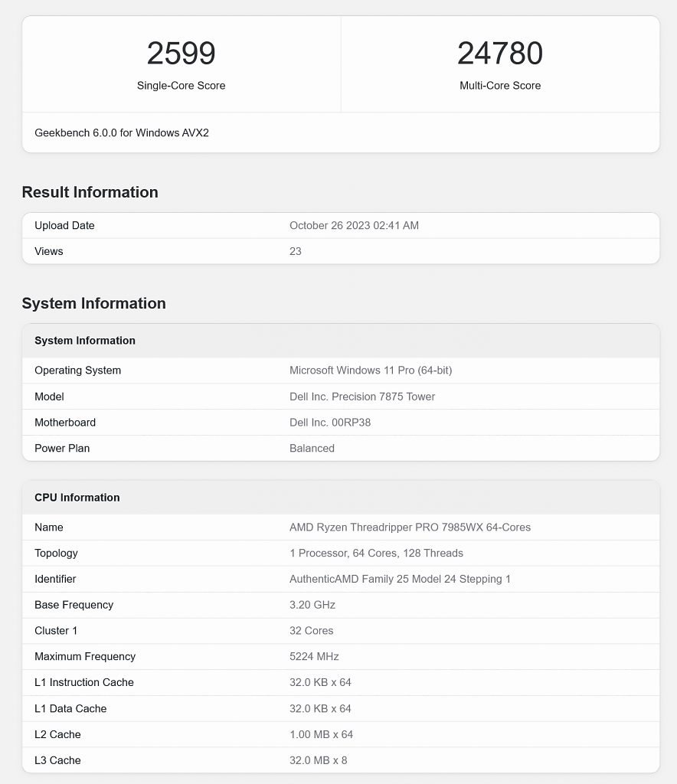677x784 pixels.
Task: Select the October 26 2023 02:41 AM value
Action: coord(354,226)
